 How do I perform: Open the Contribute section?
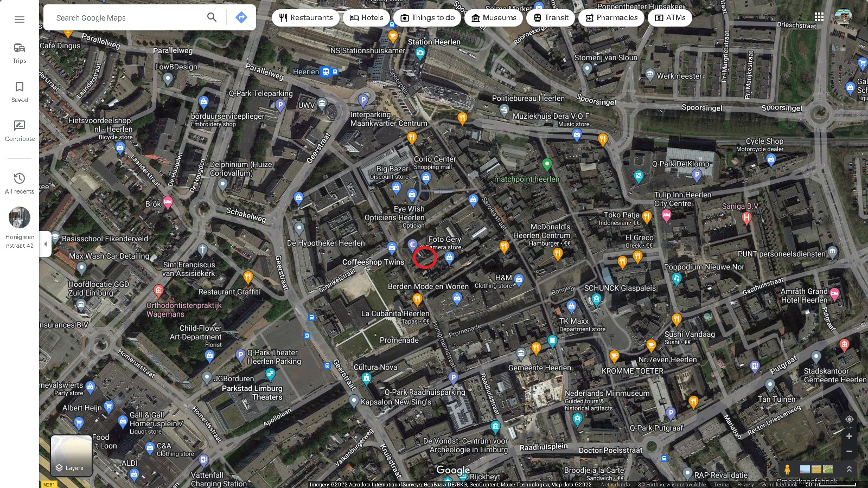tap(20, 131)
